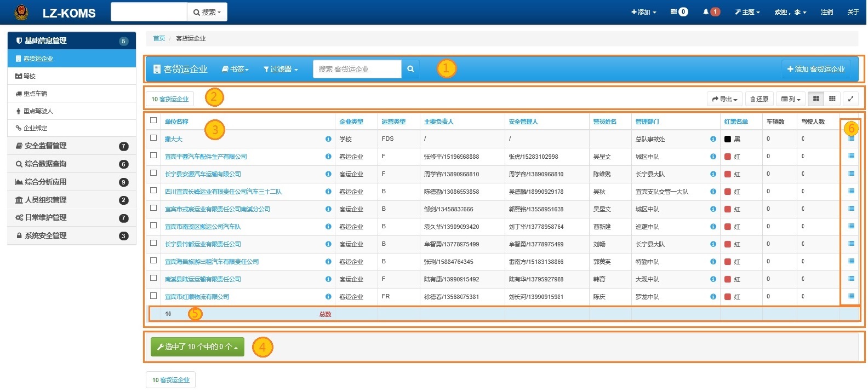Check the box for 四川宜宾长锋运业有限责任公司汽车三十二队

coord(153,191)
